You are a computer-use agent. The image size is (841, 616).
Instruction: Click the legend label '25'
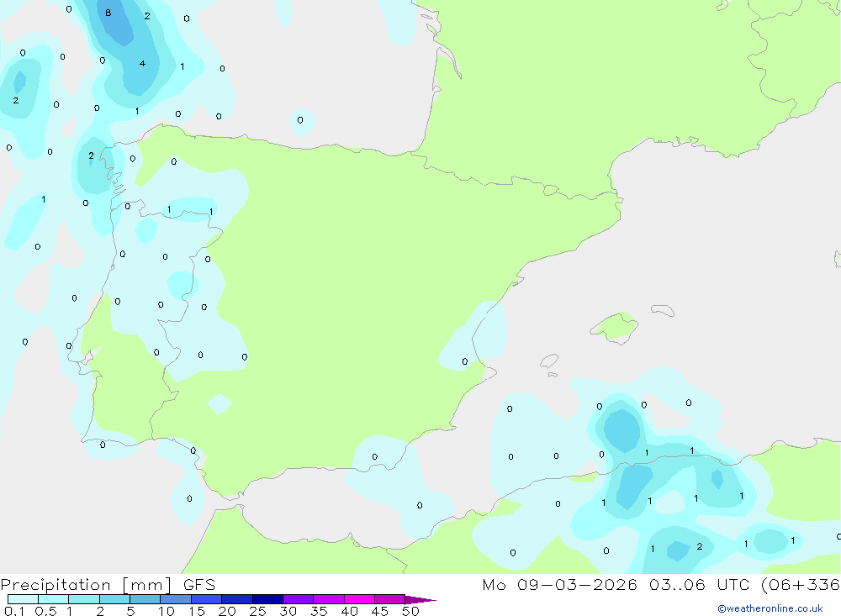click(x=258, y=611)
